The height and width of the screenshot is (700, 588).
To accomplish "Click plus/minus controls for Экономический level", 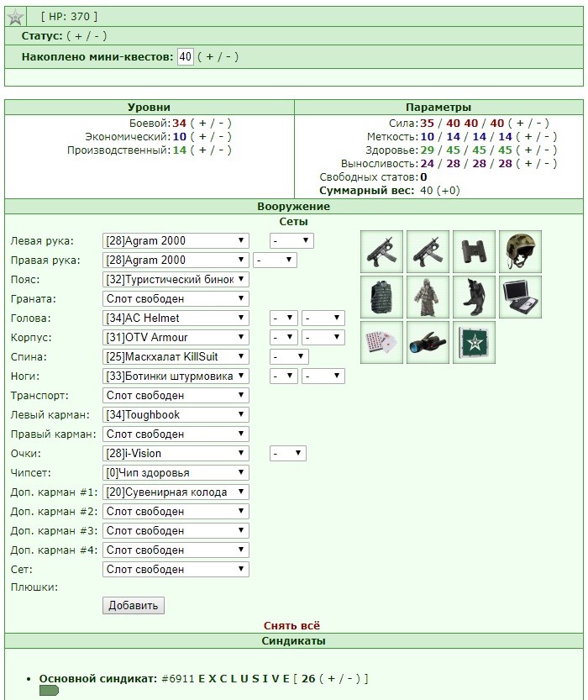I will pyautogui.click(x=211, y=137).
